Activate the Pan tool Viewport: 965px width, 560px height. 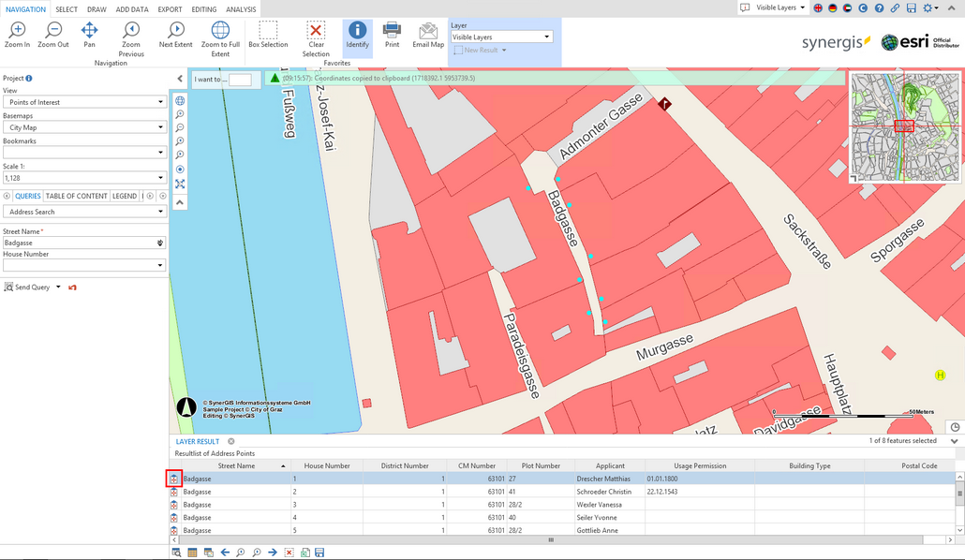click(x=89, y=31)
